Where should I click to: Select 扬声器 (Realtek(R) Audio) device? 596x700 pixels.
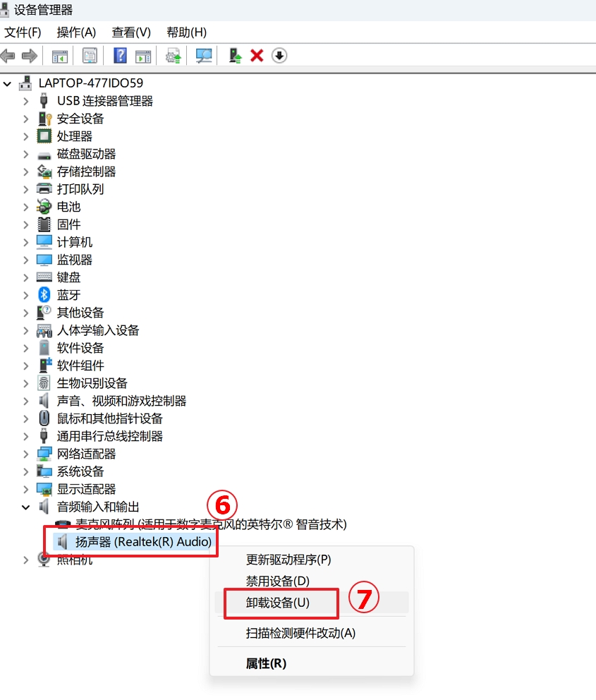click(143, 541)
